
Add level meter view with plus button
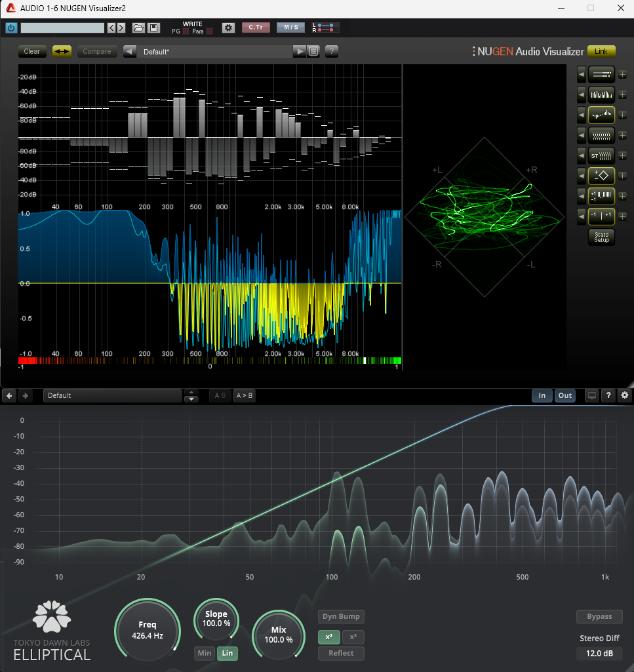[622, 75]
